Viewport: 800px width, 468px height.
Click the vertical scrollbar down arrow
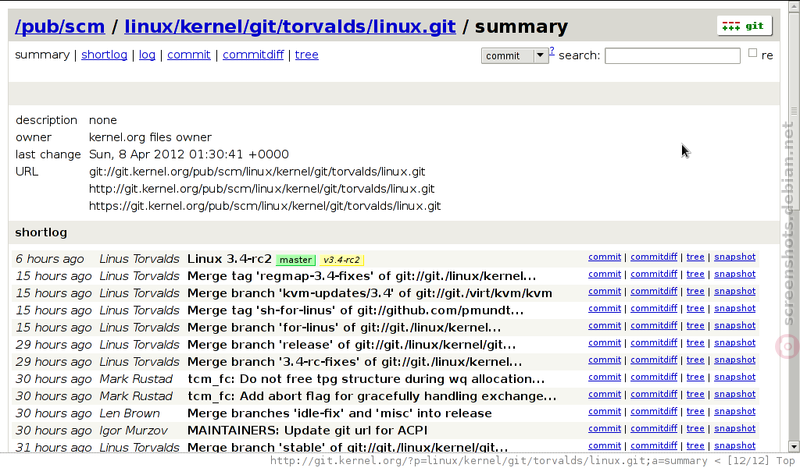coord(793,447)
